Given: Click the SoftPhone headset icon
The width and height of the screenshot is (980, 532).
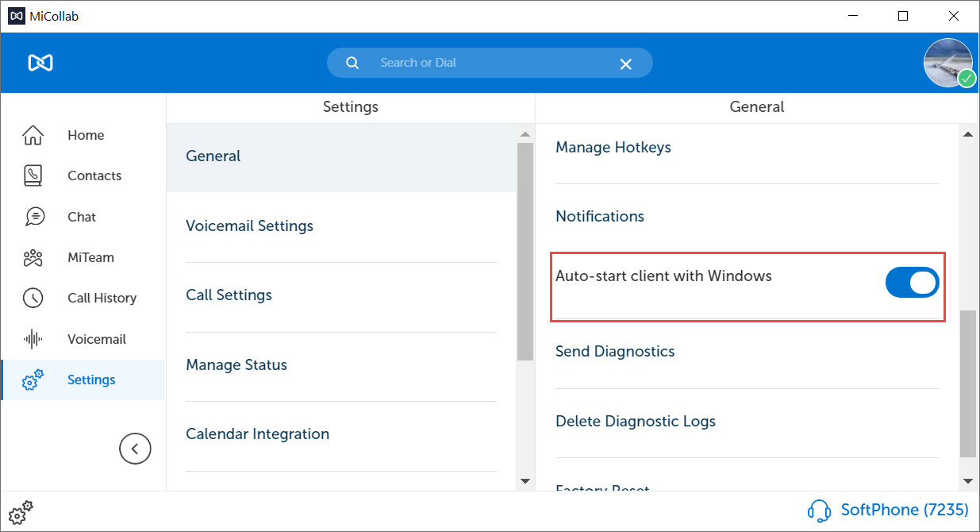Looking at the screenshot, I should (x=819, y=511).
